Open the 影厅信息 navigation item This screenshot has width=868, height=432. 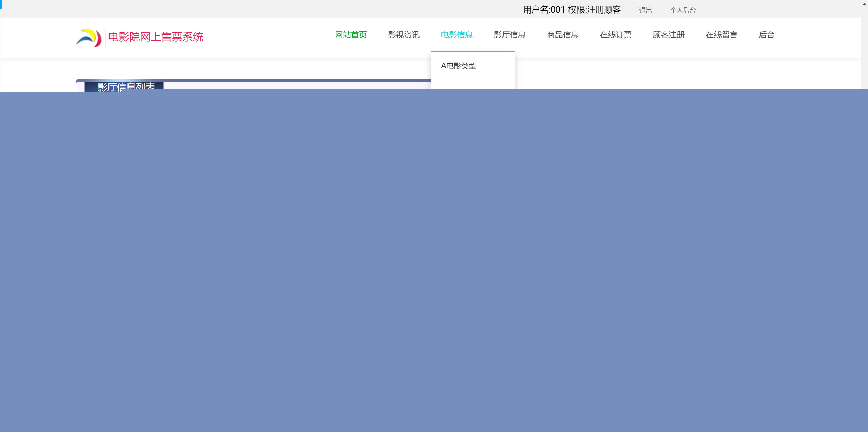pos(509,35)
